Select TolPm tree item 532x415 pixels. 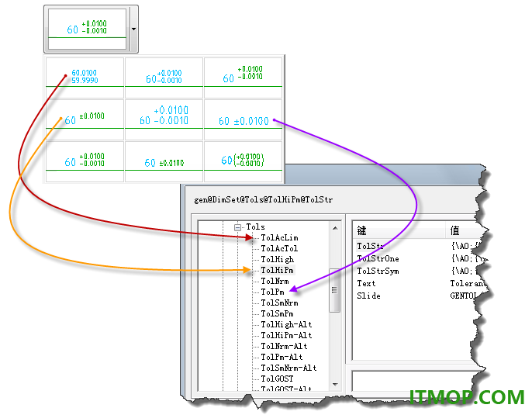click(272, 292)
